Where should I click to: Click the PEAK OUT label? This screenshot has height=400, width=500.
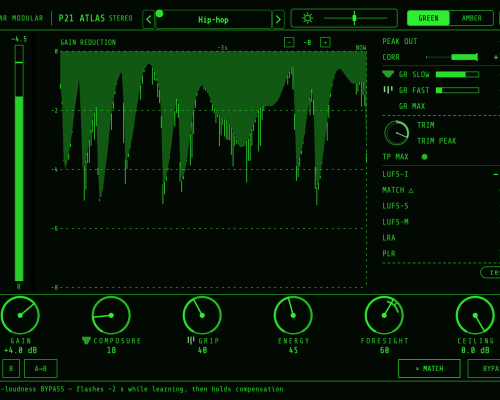(400, 41)
